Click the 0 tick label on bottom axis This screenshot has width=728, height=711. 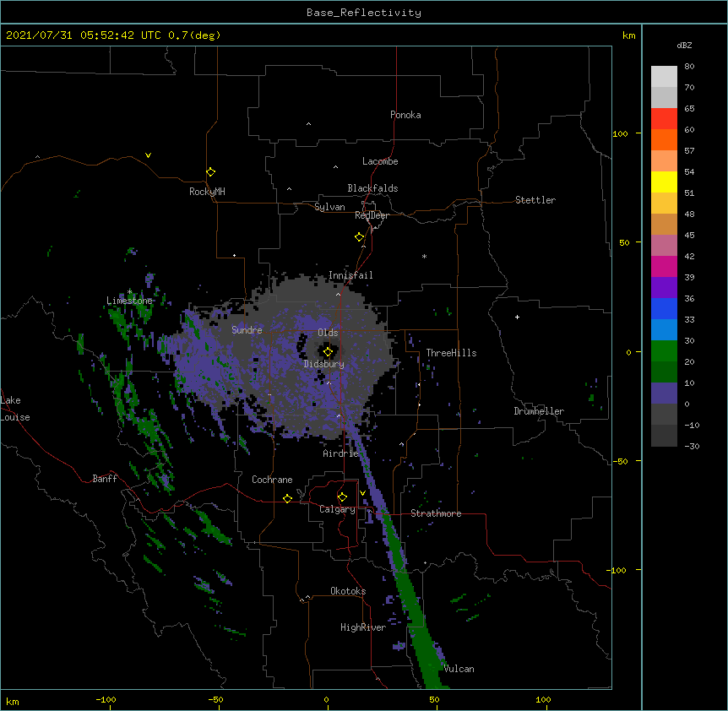click(x=326, y=700)
